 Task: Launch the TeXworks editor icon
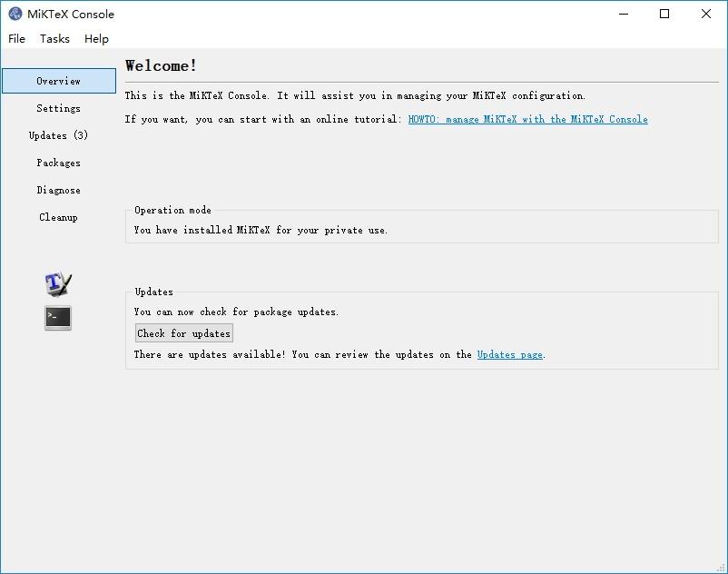coord(58,283)
